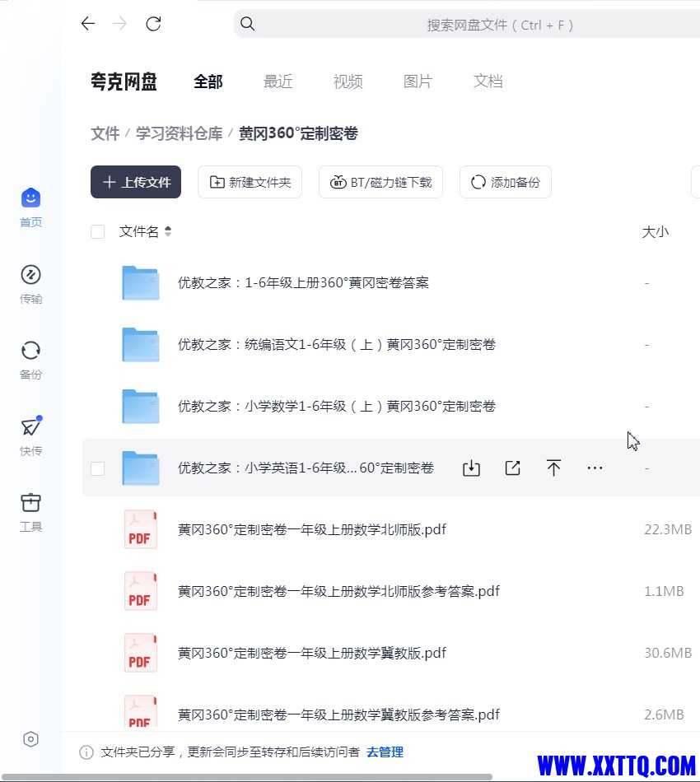Click the 大小 column header
Viewport: 700px width, 782px height.
(655, 232)
